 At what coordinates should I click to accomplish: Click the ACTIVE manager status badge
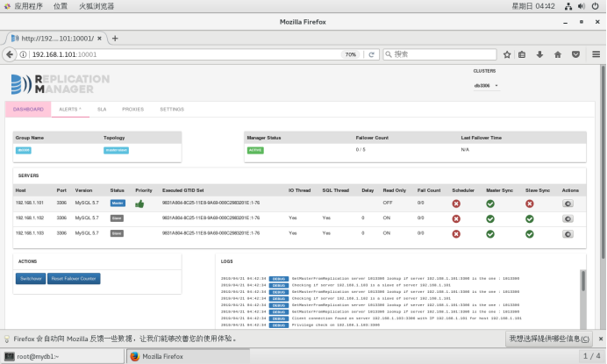[255, 150]
